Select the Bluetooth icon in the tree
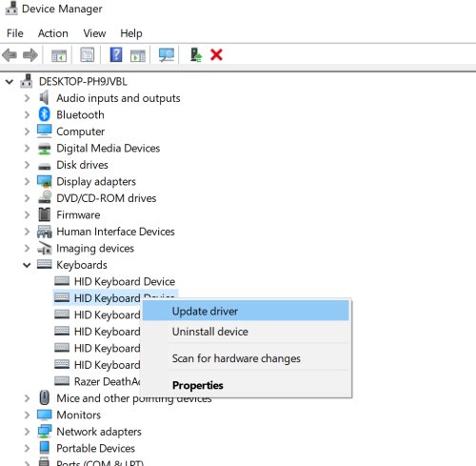Screen dimensions: 476x466 (45, 114)
